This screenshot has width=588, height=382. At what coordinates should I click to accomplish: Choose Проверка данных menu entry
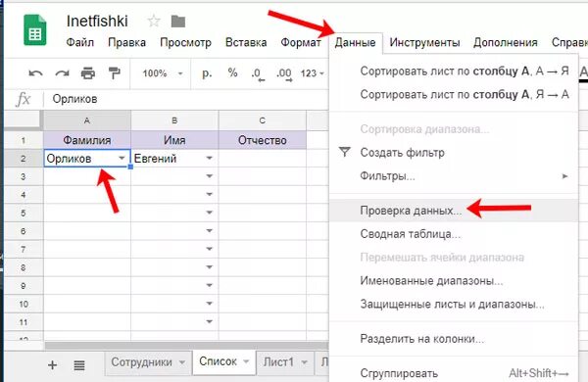tap(454, 211)
